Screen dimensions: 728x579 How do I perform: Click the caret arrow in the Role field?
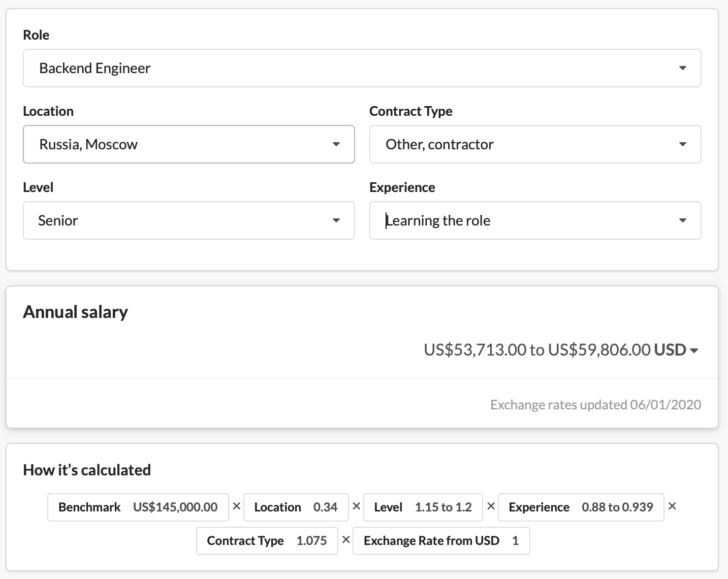click(683, 68)
